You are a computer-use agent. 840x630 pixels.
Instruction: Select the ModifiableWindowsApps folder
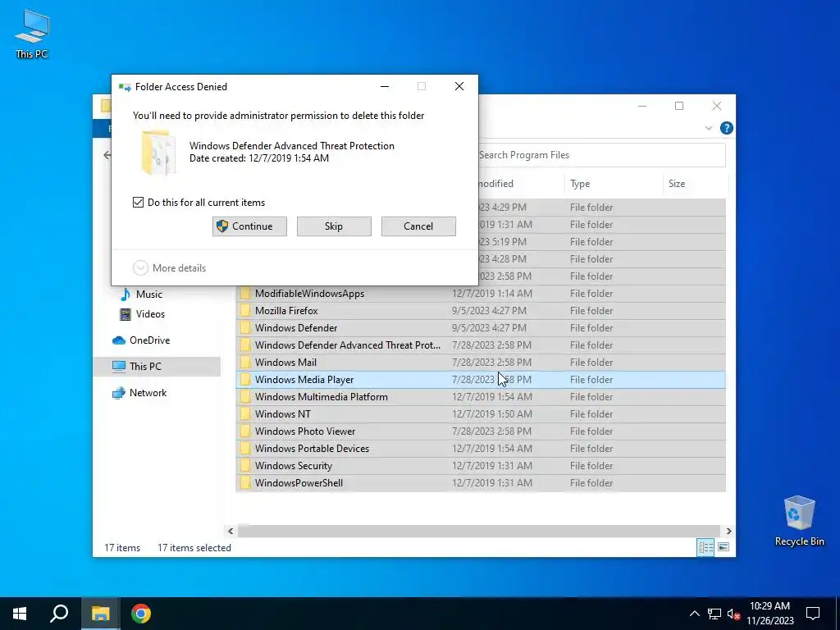coord(481,294)
